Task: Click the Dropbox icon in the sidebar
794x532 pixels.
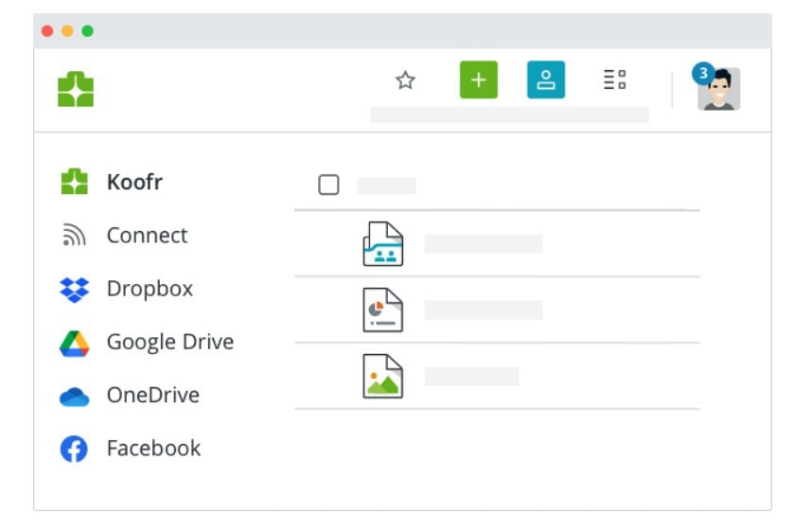Action: pos(75,290)
